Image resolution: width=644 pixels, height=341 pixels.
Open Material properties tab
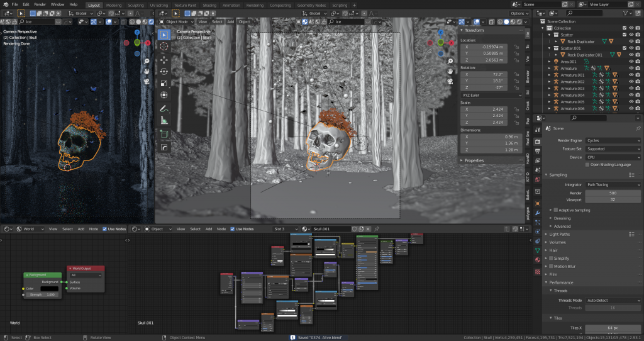pos(538,260)
